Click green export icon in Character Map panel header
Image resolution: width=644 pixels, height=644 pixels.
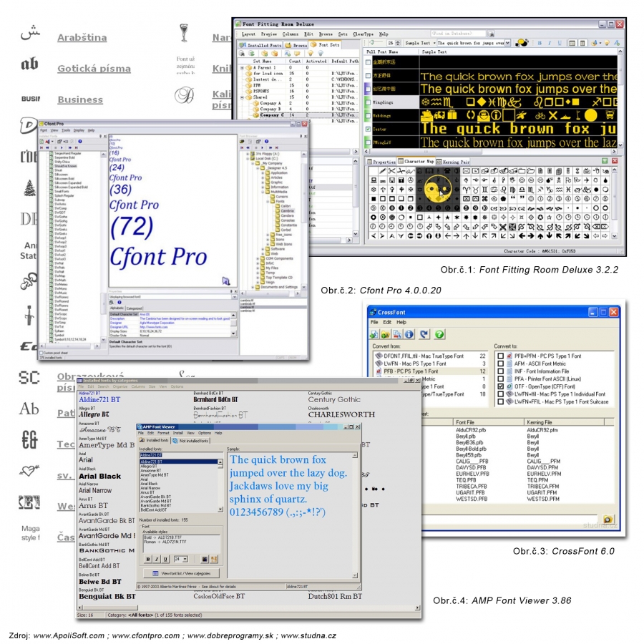[605, 161]
